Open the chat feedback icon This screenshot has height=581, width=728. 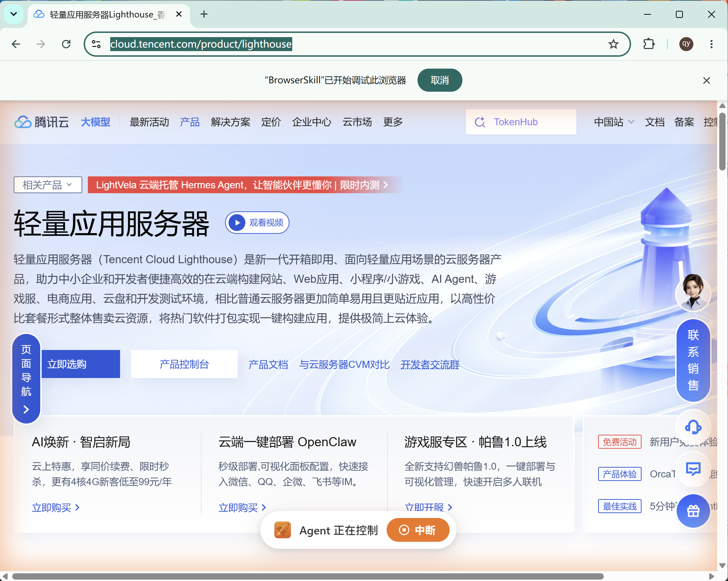pos(693,469)
